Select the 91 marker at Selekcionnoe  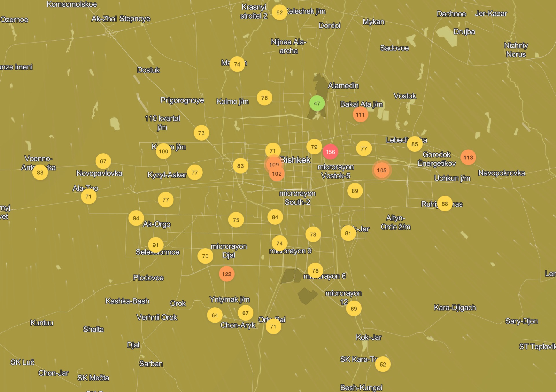click(x=156, y=245)
